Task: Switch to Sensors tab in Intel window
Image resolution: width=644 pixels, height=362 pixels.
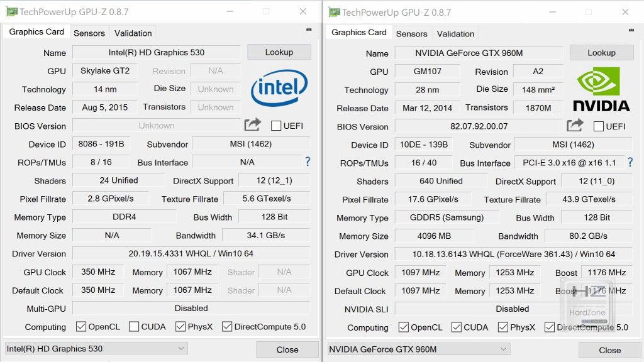Action: [x=89, y=33]
